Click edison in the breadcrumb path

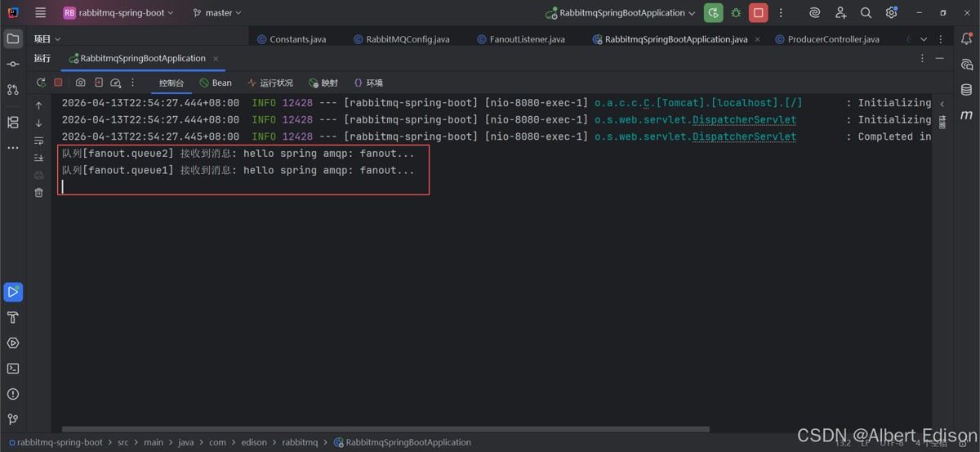click(254, 442)
